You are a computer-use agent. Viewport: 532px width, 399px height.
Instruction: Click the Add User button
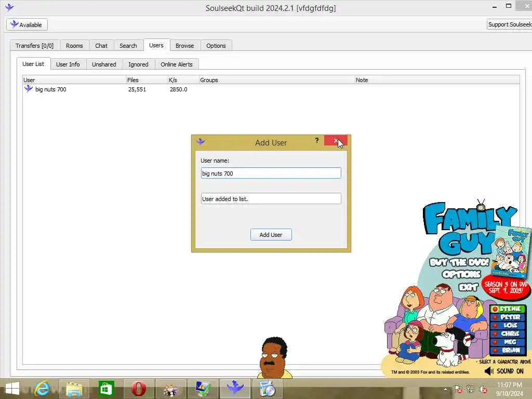271,234
